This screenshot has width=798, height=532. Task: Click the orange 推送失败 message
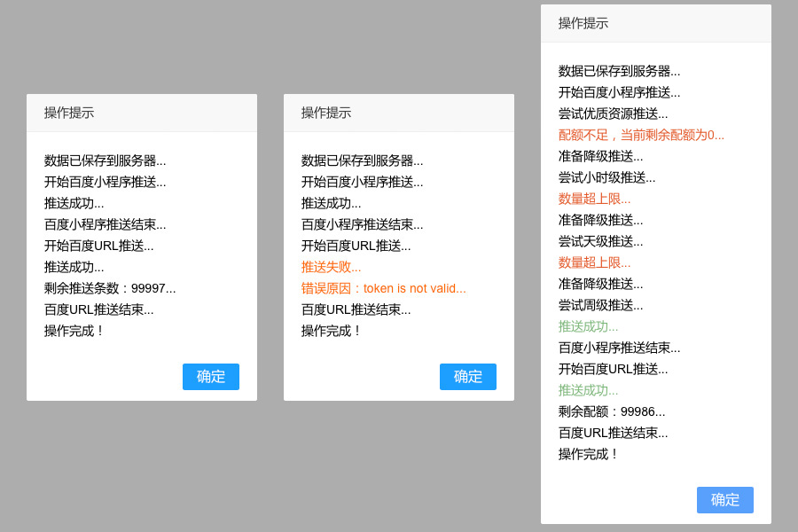point(329,267)
